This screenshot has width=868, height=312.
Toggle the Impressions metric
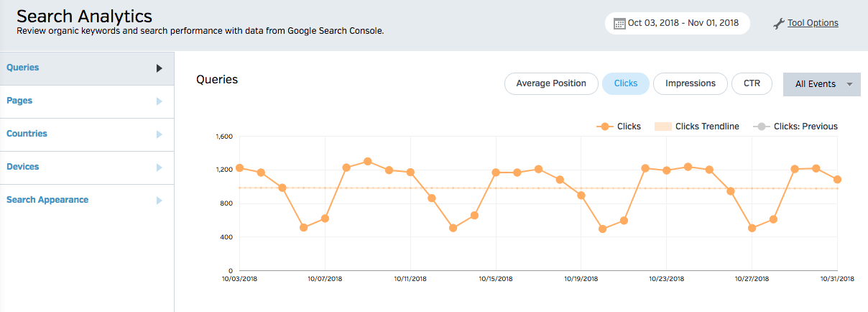tap(691, 83)
